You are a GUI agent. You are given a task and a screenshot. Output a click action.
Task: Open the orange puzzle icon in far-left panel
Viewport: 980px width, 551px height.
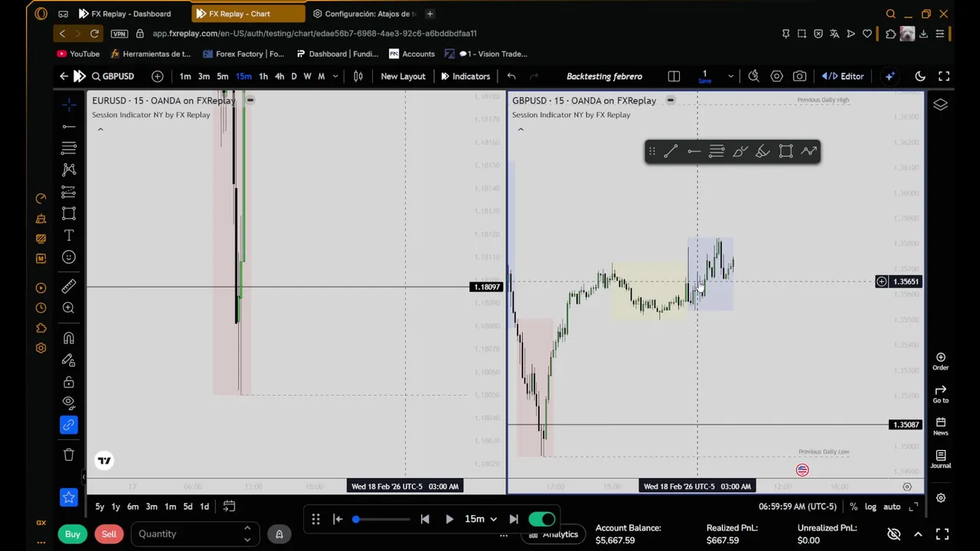click(x=41, y=328)
